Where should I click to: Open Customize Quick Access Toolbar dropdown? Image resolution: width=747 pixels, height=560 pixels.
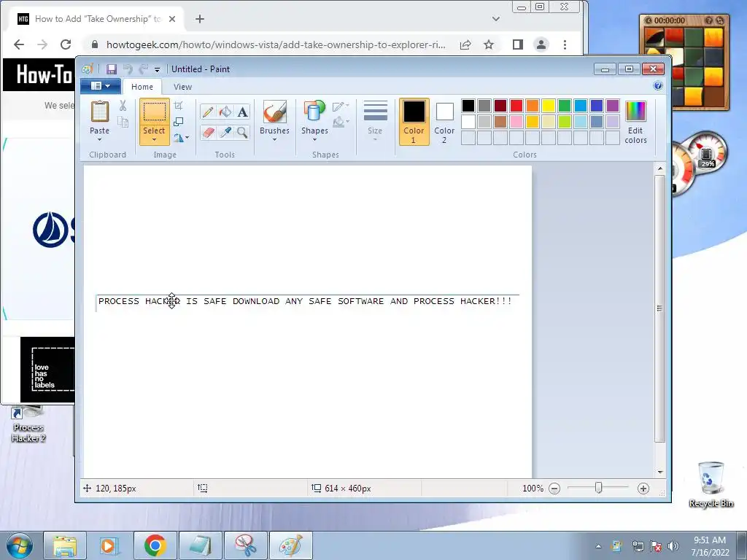[x=158, y=69]
